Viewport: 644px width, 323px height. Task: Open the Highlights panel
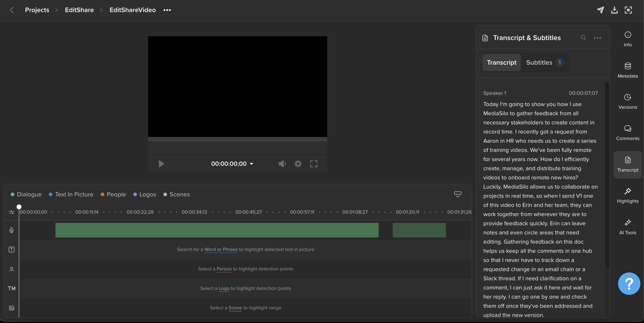coord(627,195)
